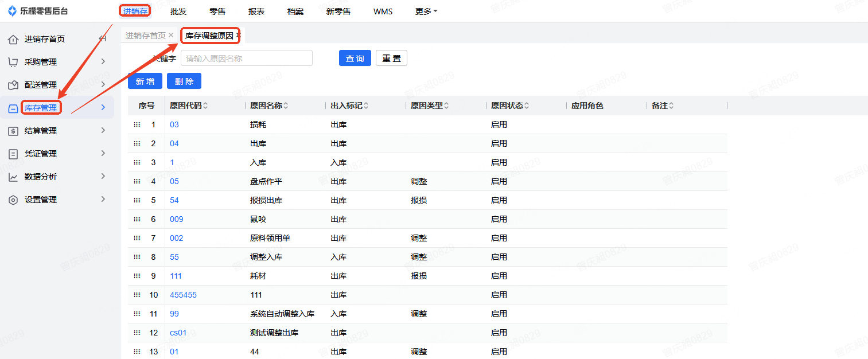The width and height of the screenshot is (868, 359).
Task: Click the 凭证管理 document icon
Action: click(13, 154)
